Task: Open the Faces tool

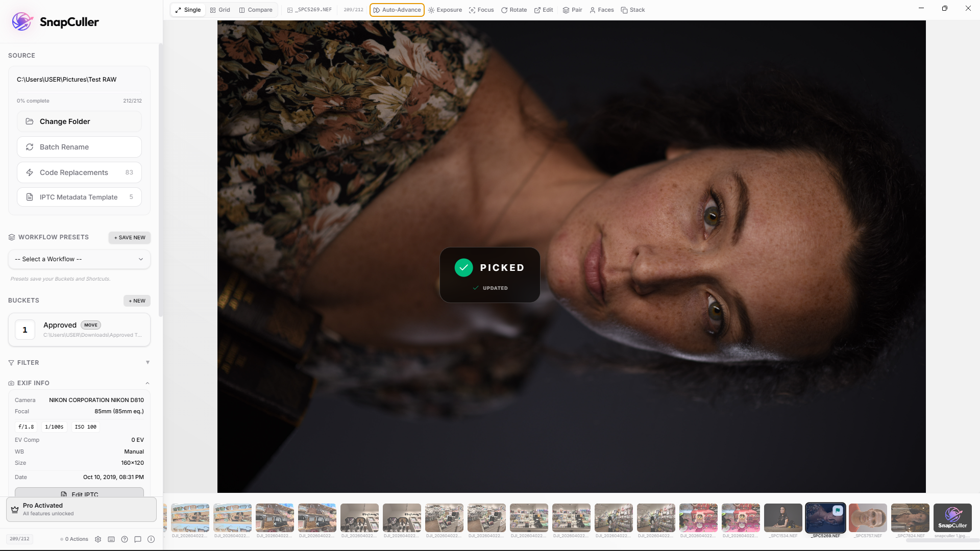Action: pos(602,10)
